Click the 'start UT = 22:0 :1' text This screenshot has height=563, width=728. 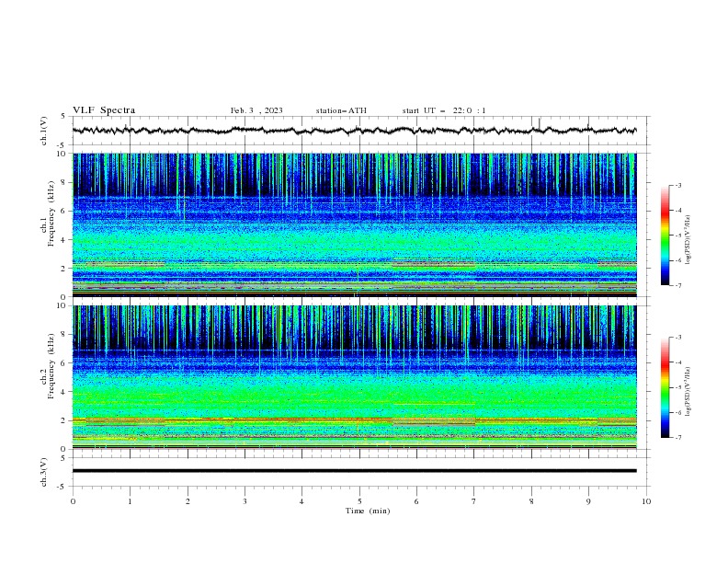[444, 110]
